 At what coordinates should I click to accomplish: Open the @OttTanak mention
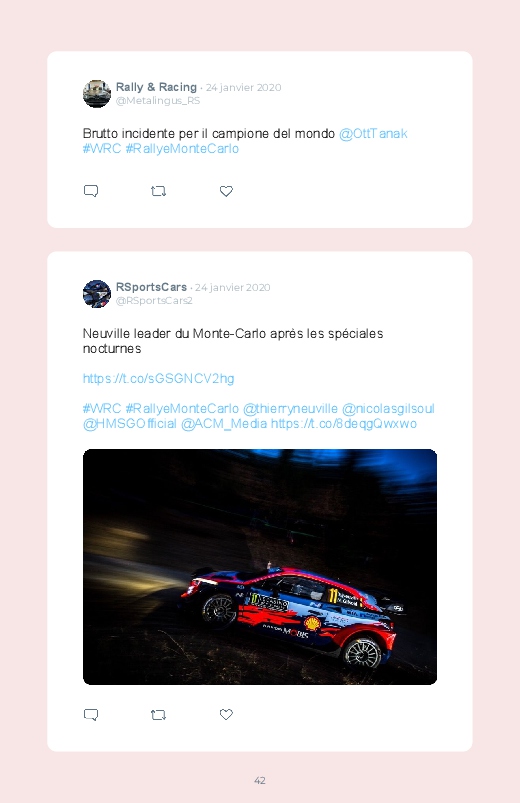(373, 134)
